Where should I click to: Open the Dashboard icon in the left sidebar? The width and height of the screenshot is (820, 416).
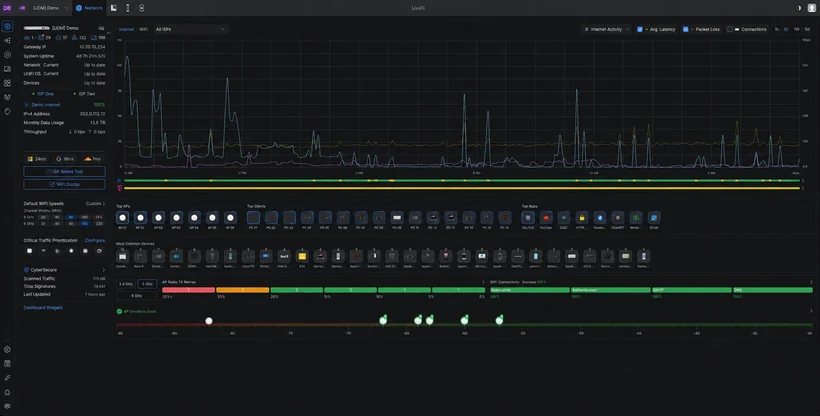pos(7,26)
